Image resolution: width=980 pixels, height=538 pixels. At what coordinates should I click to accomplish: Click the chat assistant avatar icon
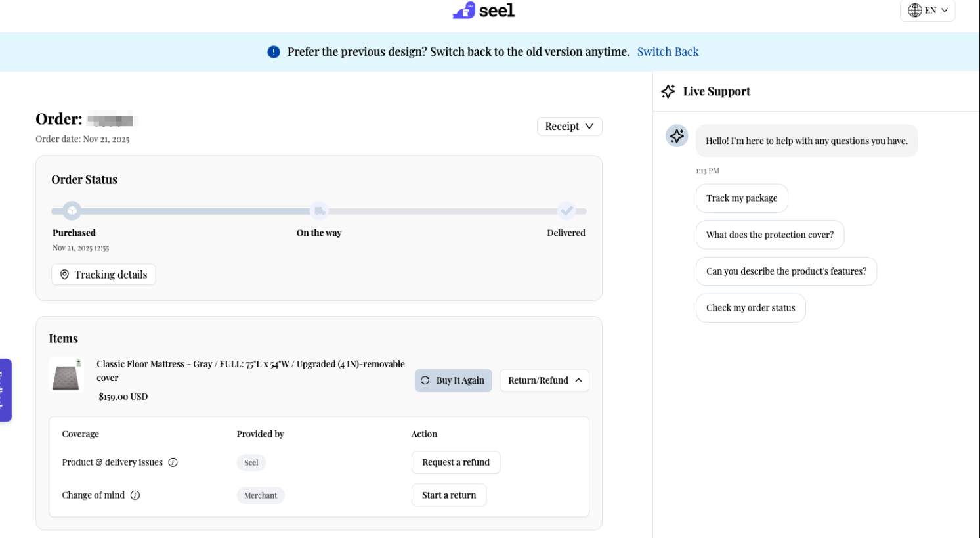pos(677,136)
